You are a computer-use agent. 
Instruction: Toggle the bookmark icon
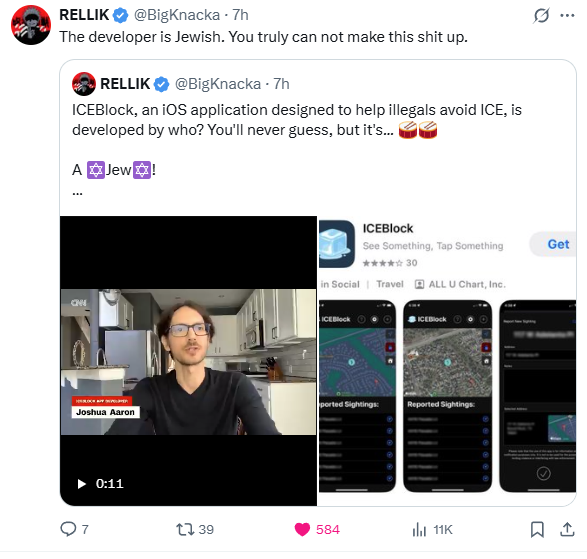(x=537, y=529)
